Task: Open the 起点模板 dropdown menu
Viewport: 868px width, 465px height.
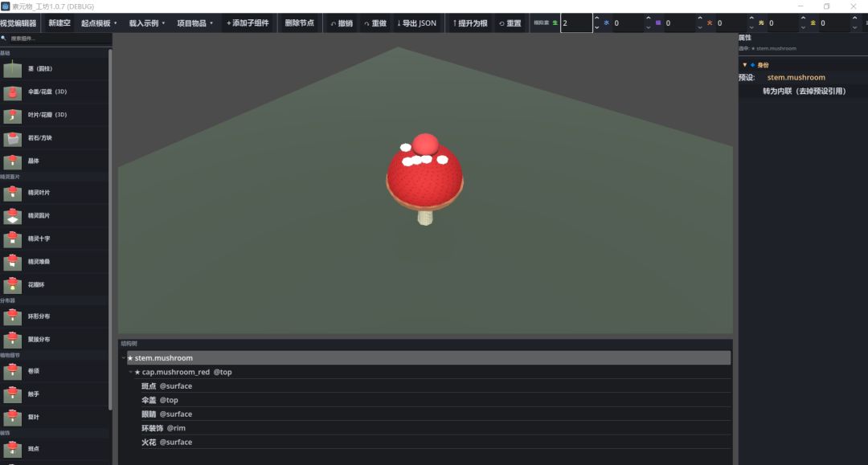Action: click(x=99, y=23)
